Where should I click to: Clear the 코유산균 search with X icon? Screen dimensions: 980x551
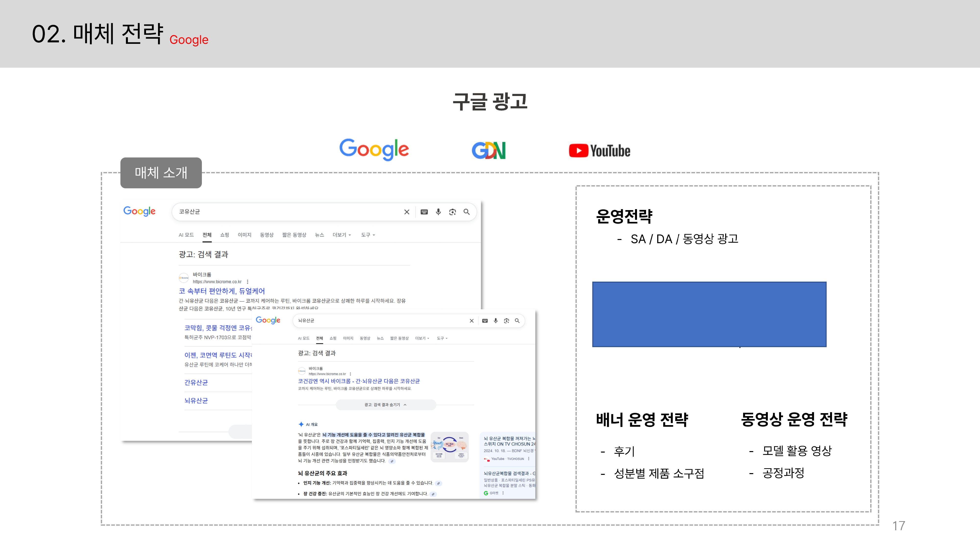pyautogui.click(x=407, y=212)
